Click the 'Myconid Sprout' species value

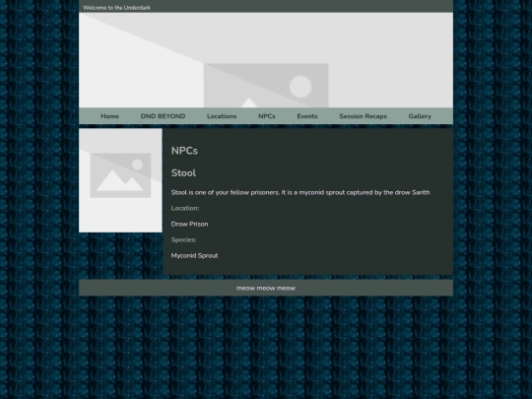pos(194,255)
